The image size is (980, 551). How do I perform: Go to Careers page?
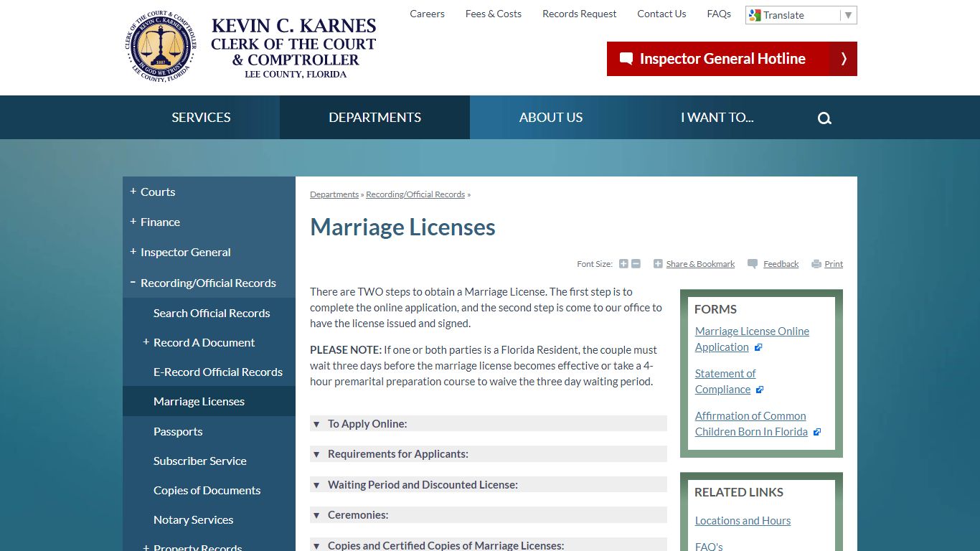427,14
